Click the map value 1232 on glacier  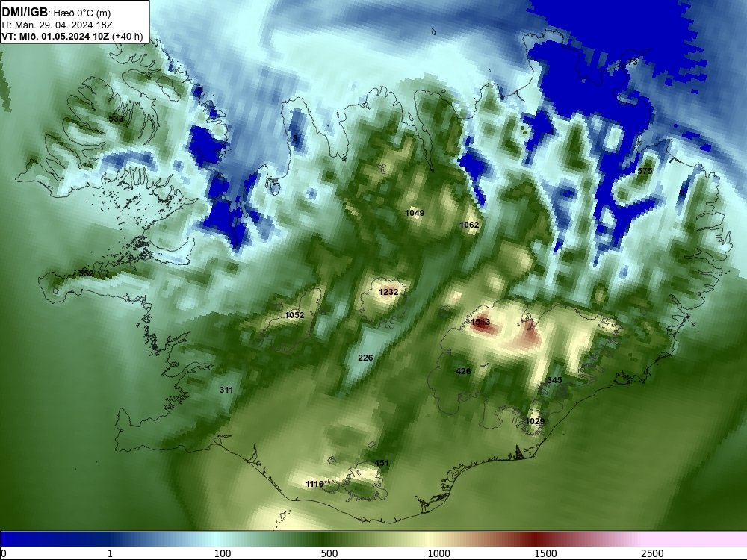click(x=388, y=292)
